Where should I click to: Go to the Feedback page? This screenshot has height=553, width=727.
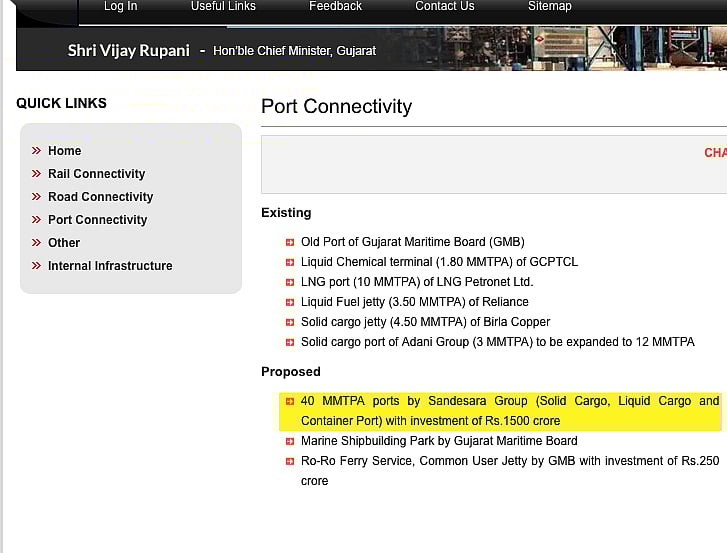click(335, 7)
